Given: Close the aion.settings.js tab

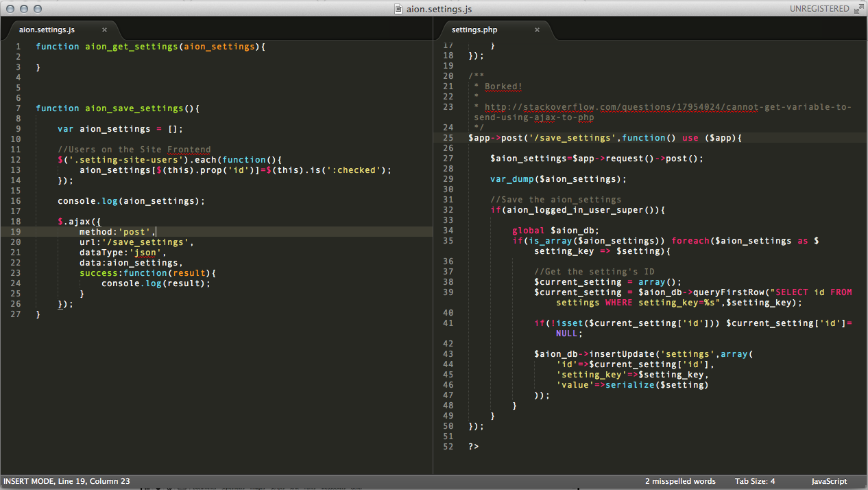Looking at the screenshot, I should point(105,30).
